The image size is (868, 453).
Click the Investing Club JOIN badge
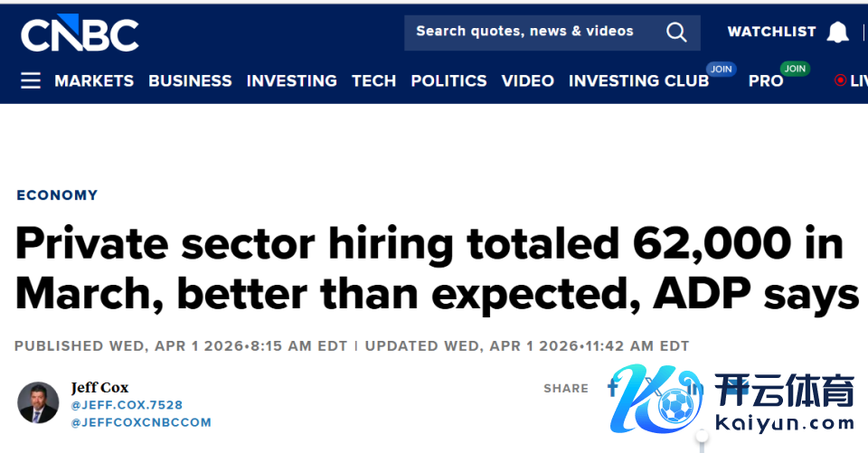click(x=721, y=69)
